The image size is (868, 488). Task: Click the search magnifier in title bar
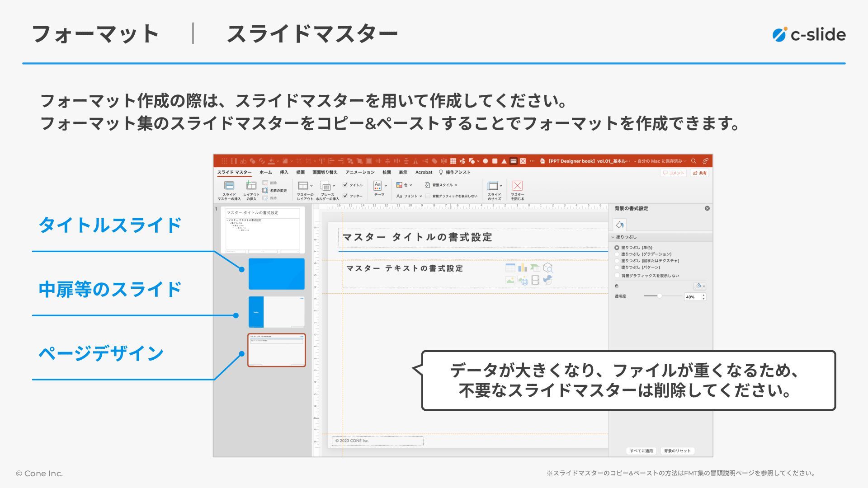tap(693, 161)
